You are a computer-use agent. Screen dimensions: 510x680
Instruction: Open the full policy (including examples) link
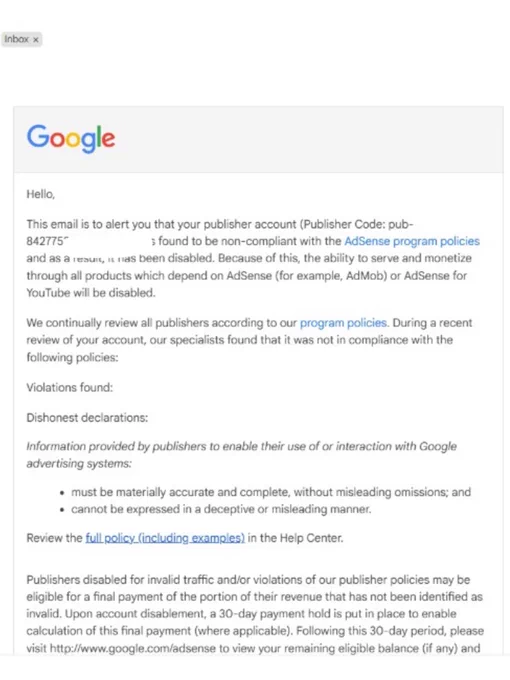point(165,538)
